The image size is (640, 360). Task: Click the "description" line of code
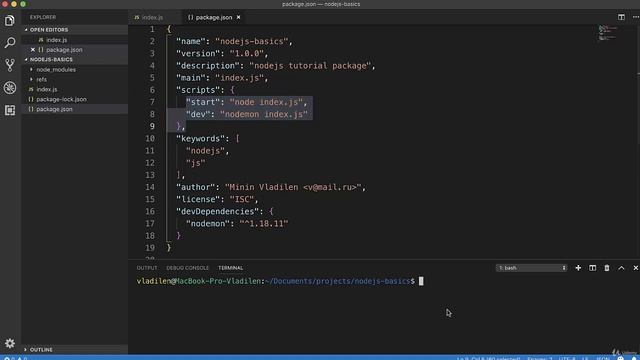coord(276,66)
